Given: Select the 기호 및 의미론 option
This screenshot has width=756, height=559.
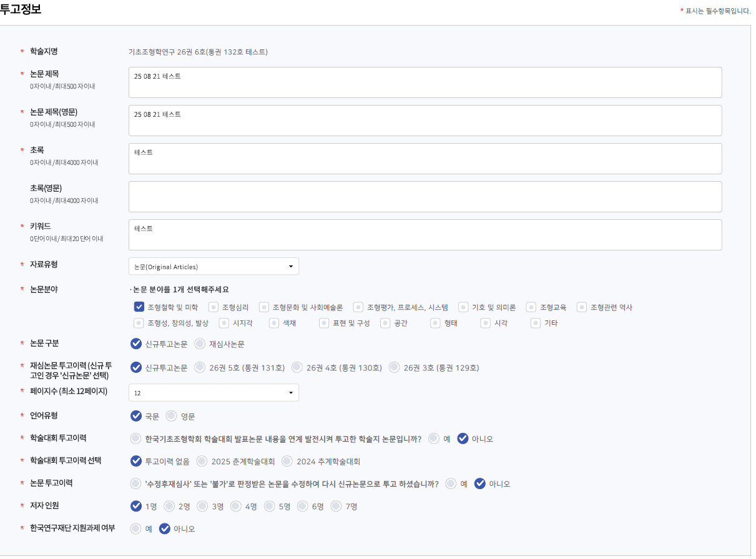Looking at the screenshot, I should click(463, 307).
